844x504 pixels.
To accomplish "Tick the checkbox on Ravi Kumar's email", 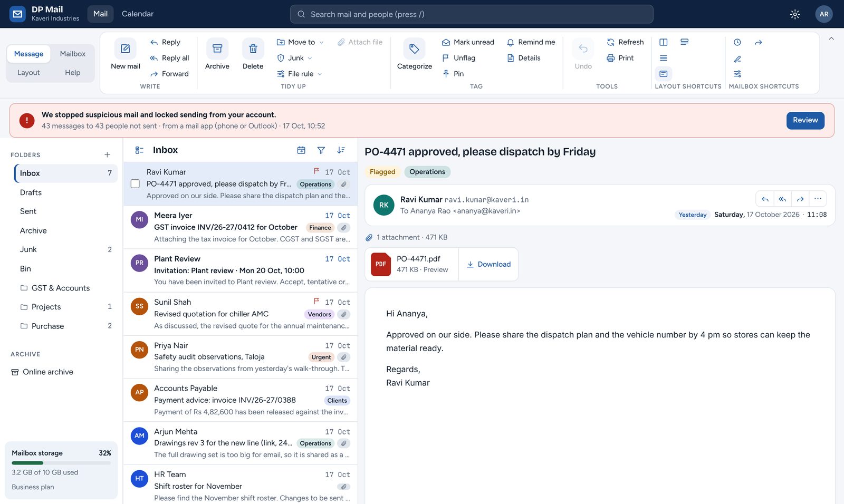I will (x=135, y=184).
